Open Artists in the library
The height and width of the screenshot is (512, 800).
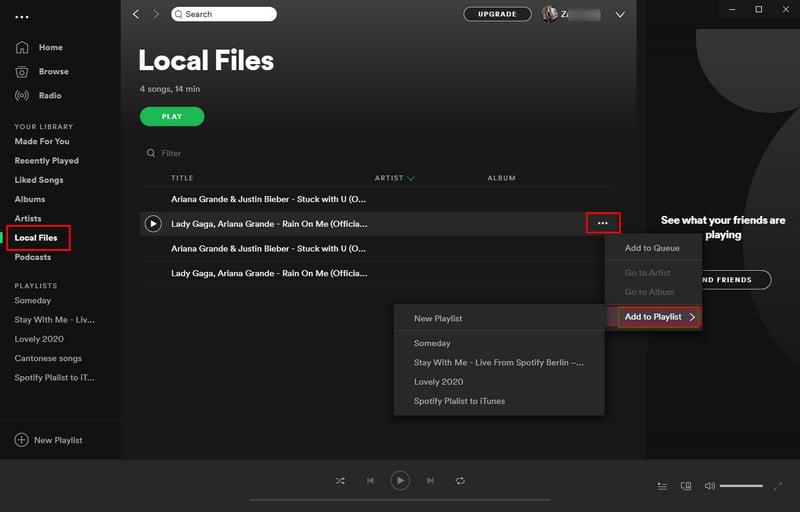point(28,218)
